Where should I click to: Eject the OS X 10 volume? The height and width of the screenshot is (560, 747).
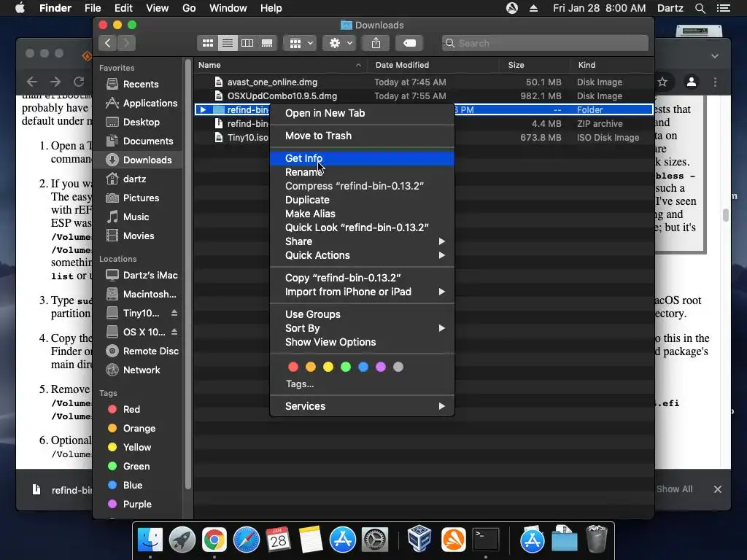click(x=174, y=332)
